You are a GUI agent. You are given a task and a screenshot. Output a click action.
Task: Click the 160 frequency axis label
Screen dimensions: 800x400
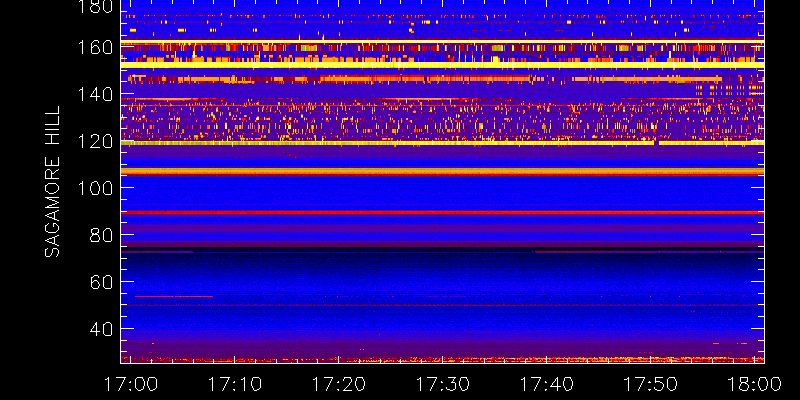tap(95, 48)
